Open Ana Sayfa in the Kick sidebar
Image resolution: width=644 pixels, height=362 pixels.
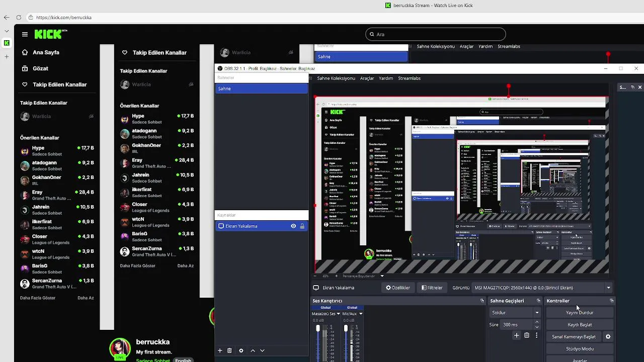(x=46, y=52)
